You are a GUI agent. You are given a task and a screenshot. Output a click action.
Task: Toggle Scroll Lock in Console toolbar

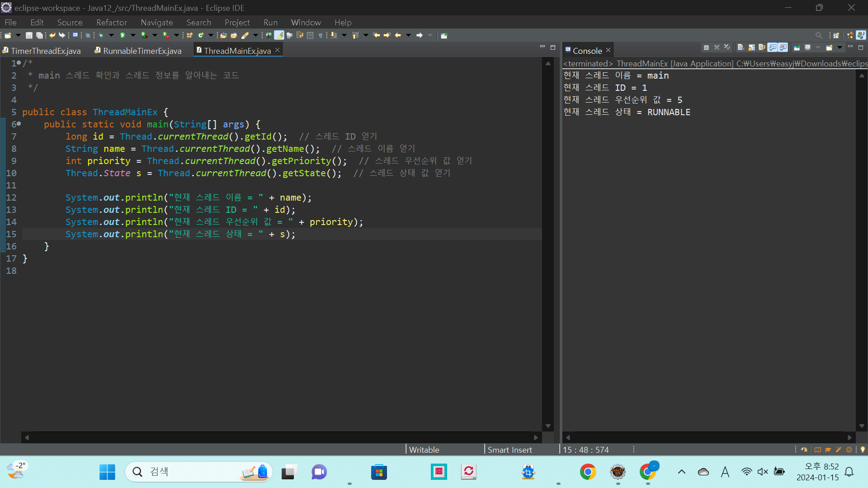click(751, 47)
